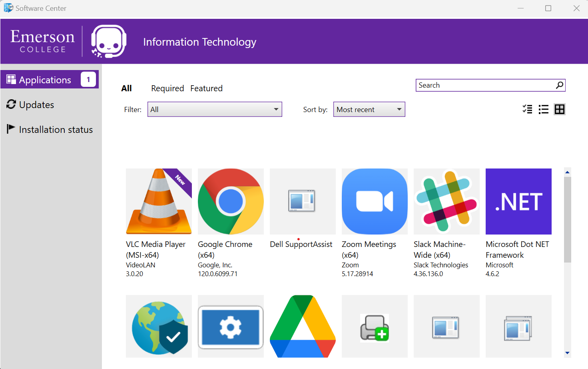Click the printer with green plus icon
The image size is (588, 369).
point(375,326)
